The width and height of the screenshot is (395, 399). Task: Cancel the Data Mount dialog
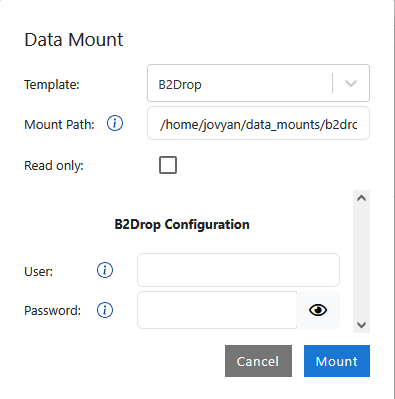[x=258, y=361]
